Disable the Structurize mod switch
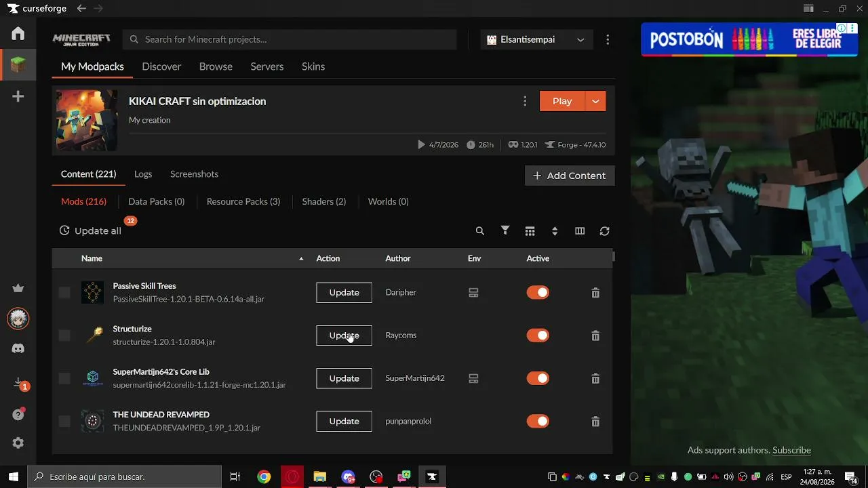Screen dimensions: 868x488 pyautogui.click(x=538, y=335)
